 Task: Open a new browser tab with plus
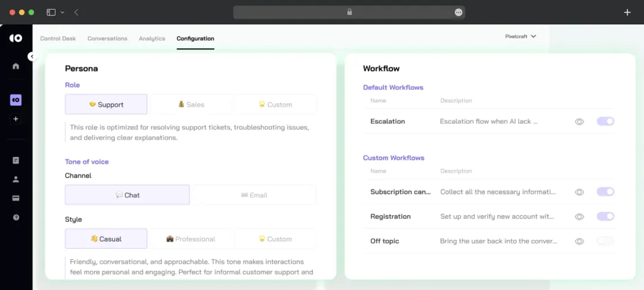627,13
